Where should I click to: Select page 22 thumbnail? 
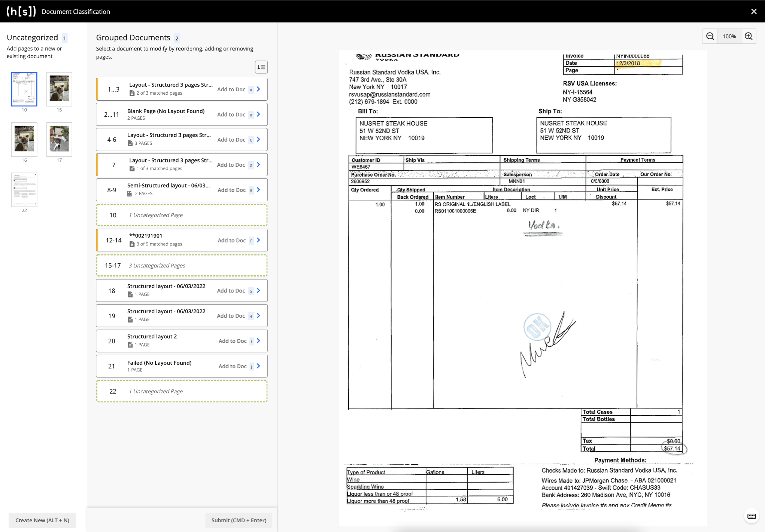click(x=24, y=190)
